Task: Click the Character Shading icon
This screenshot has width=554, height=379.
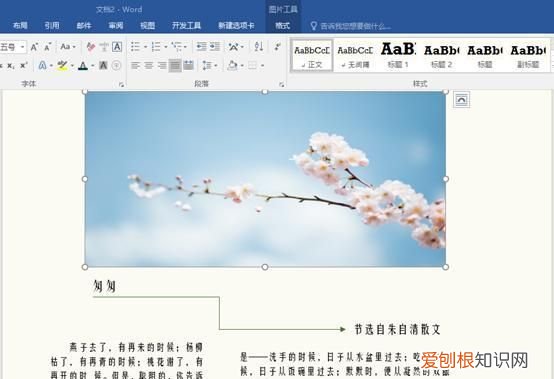Action: [103, 65]
